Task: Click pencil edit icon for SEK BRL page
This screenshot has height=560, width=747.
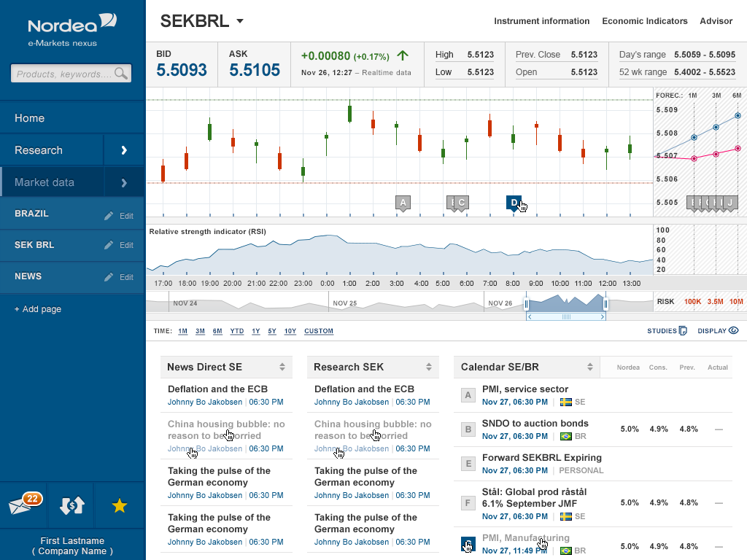Action: [109, 245]
